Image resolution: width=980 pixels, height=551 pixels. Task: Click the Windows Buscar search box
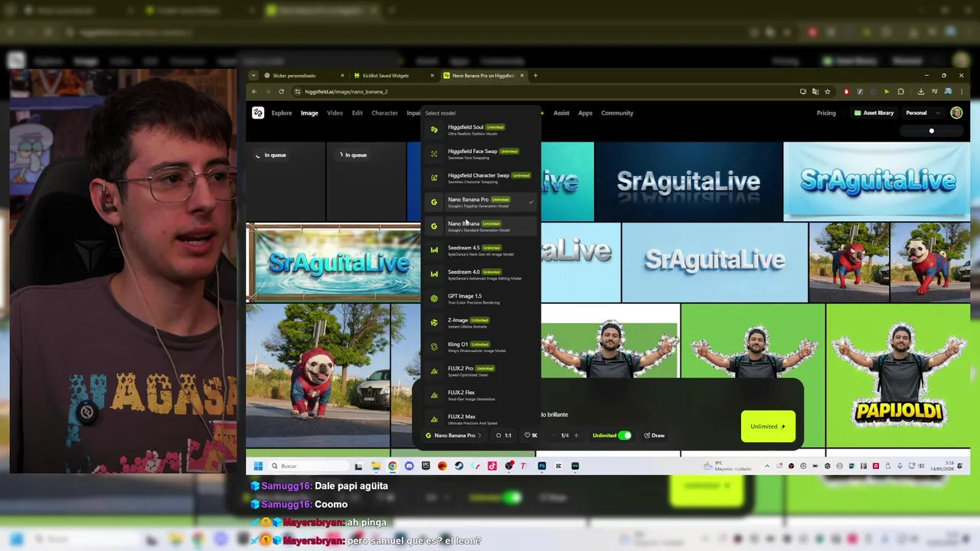pyautogui.click(x=310, y=466)
